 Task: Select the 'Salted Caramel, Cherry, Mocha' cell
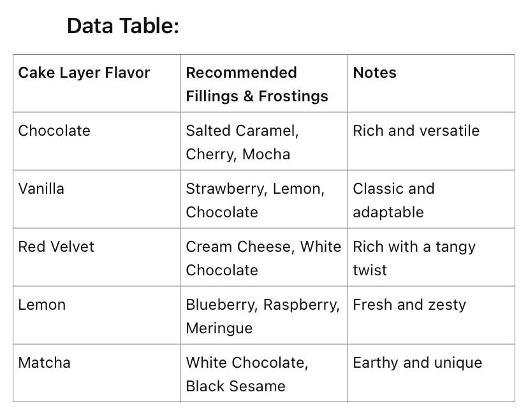pyautogui.click(x=242, y=142)
